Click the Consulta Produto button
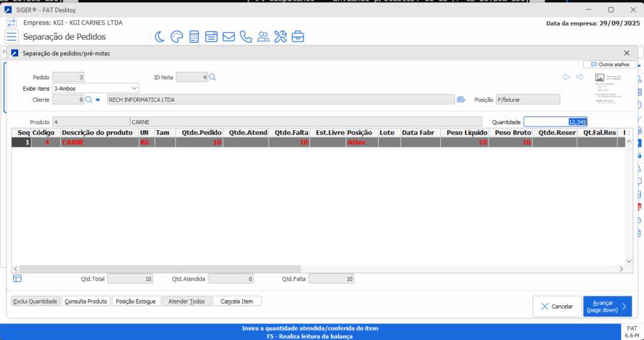The width and height of the screenshot is (644, 340). pyautogui.click(x=86, y=302)
